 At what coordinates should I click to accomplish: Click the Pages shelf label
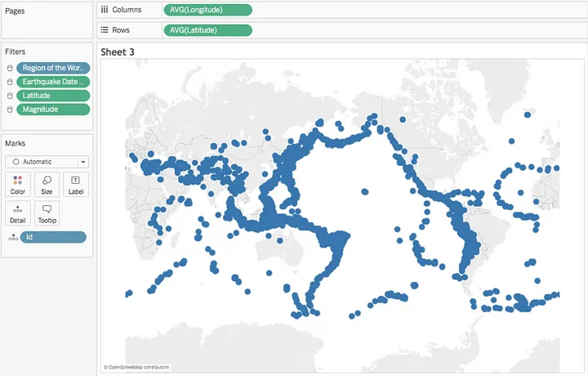tap(15, 11)
